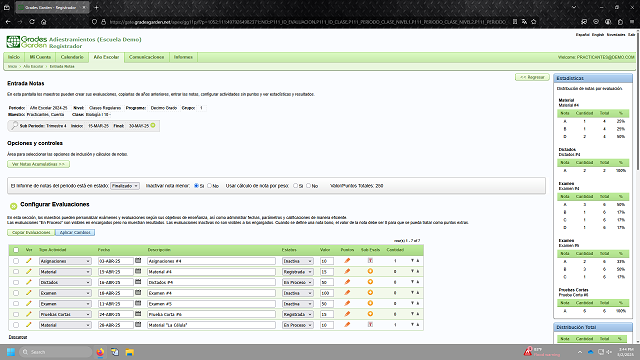Screen dimensions: 640x360
Task: Open calendar picker for Material "La Célula" date
Action: click(138, 324)
